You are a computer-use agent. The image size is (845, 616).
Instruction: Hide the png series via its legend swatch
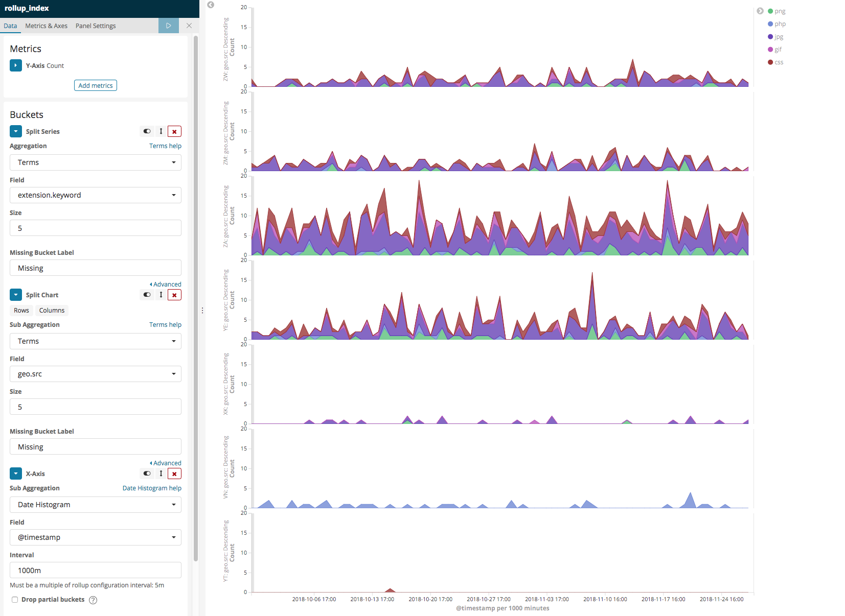click(x=770, y=11)
